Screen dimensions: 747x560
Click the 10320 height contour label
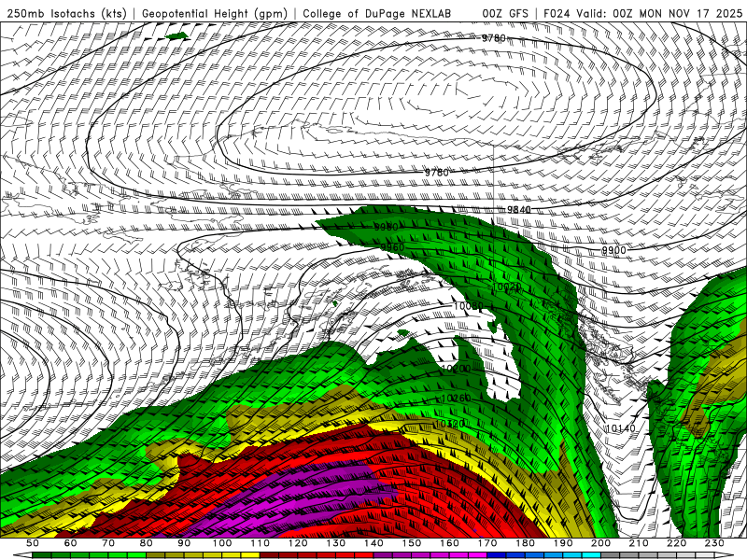pyautogui.click(x=449, y=424)
